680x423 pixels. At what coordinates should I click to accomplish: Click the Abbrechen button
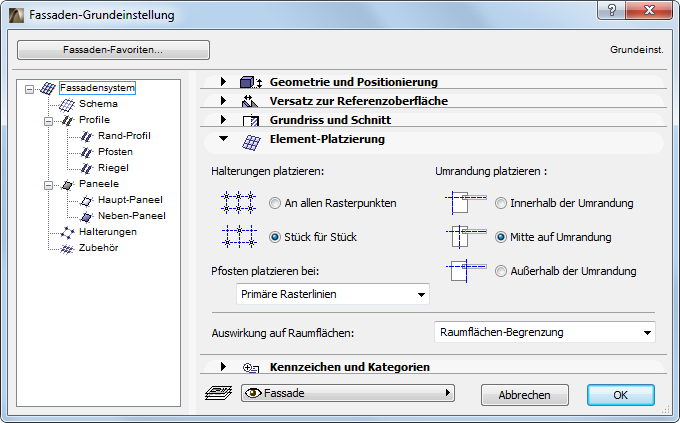525,395
